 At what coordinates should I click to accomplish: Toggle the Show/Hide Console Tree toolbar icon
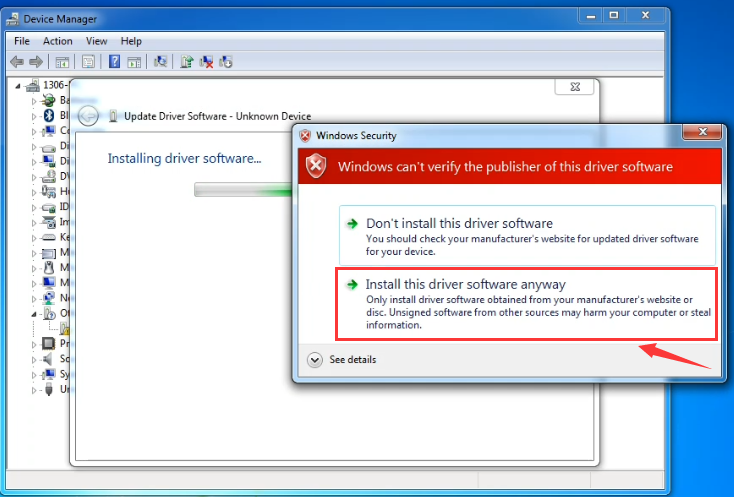tap(63, 62)
